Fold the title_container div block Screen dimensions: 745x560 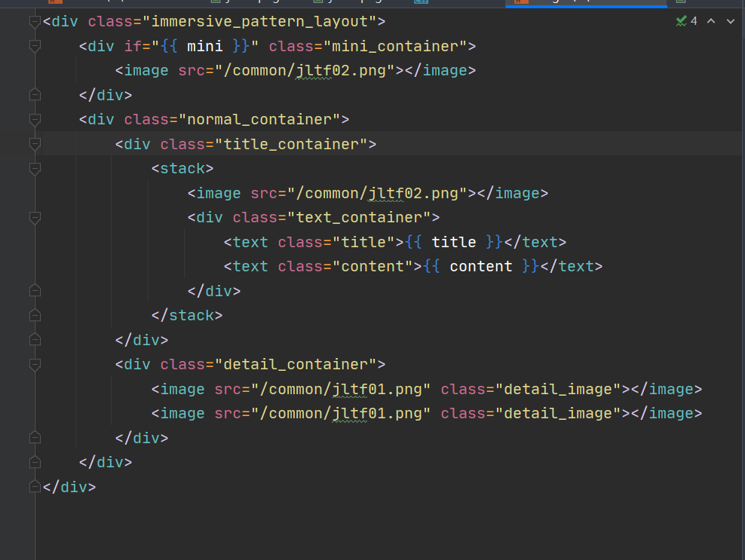coord(34,144)
